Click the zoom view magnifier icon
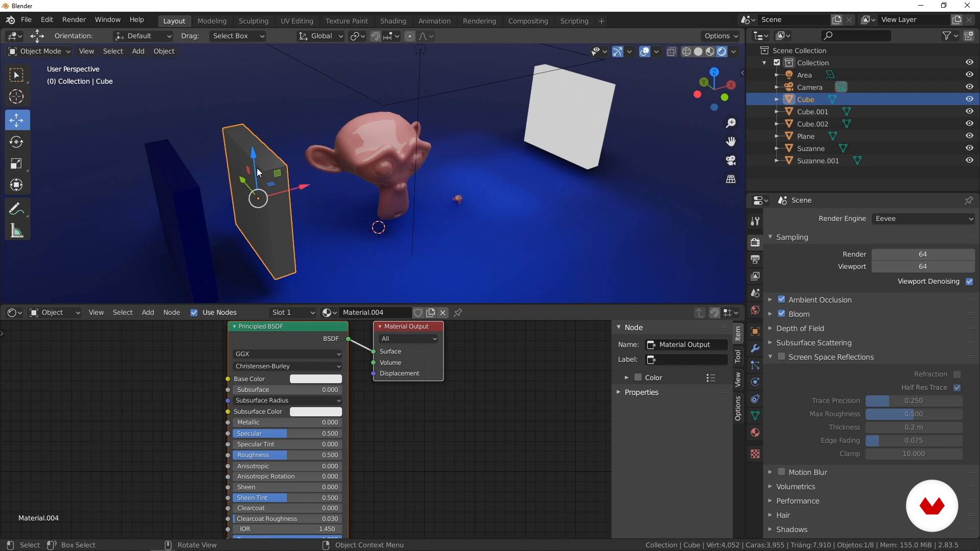This screenshot has height=551, width=980. 731,123
